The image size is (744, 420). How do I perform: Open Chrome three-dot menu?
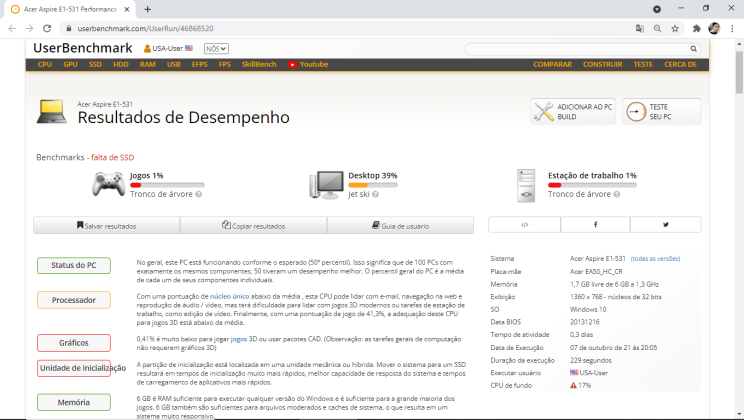pyautogui.click(x=732, y=28)
